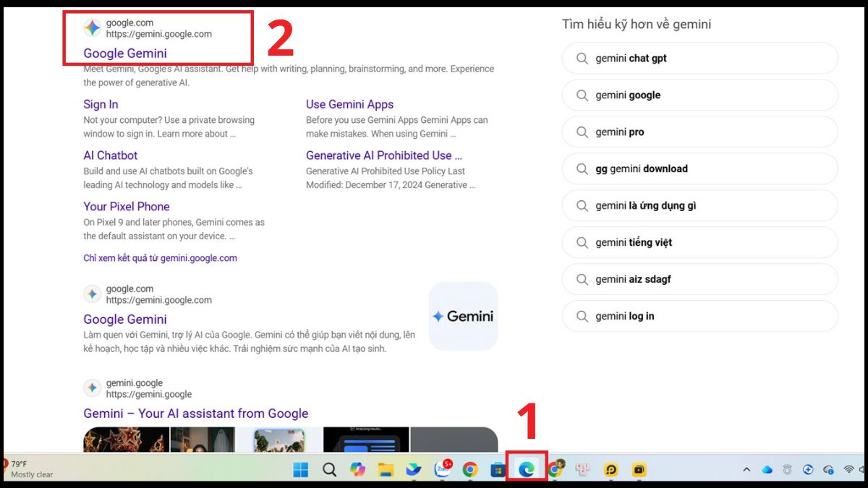
Task: Open the Sign In sitelink
Action: [x=101, y=104]
